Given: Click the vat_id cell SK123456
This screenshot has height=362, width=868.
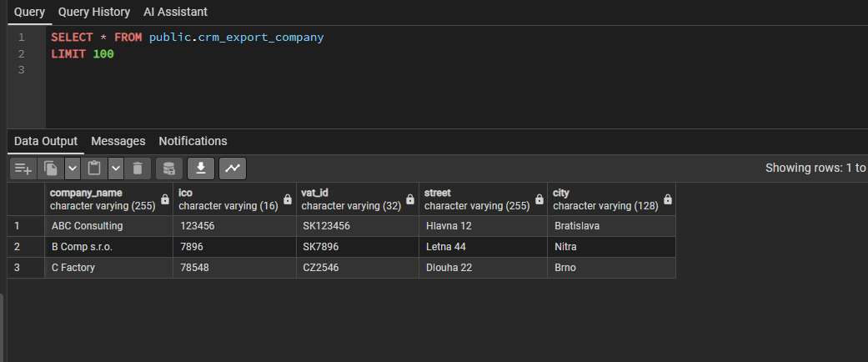Looking at the screenshot, I should [358, 226].
